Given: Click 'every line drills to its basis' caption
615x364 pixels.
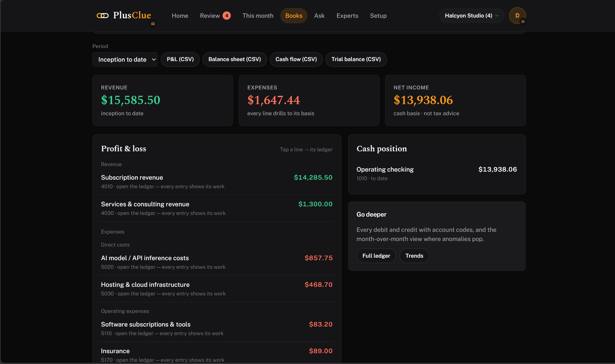Looking at the screenshot, I should [281, 113].
